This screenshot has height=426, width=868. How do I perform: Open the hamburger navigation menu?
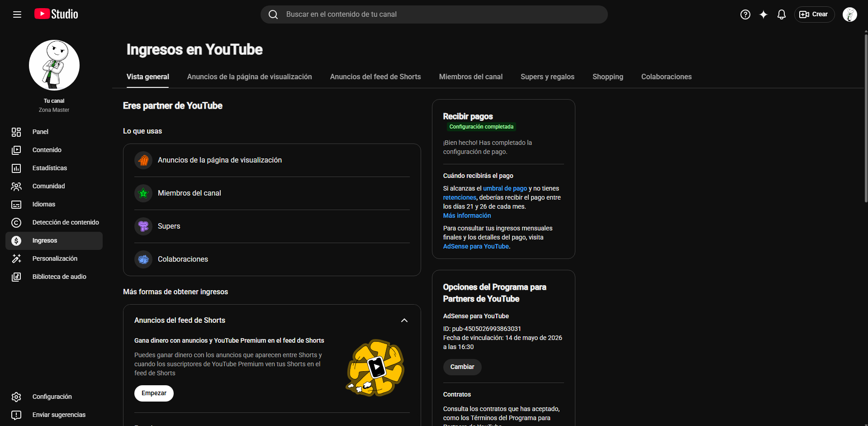pos(17,14)
